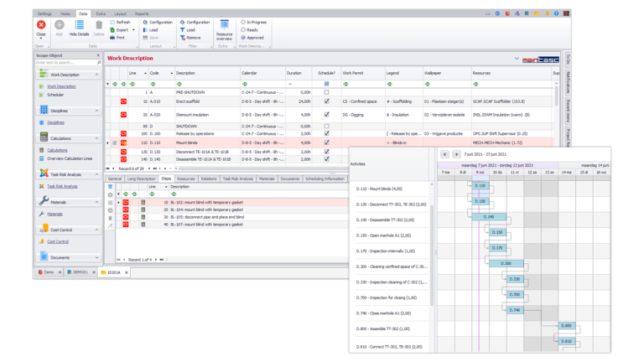644x362 pixels.
Task: Select the Approved radio button
Action: 243,38
